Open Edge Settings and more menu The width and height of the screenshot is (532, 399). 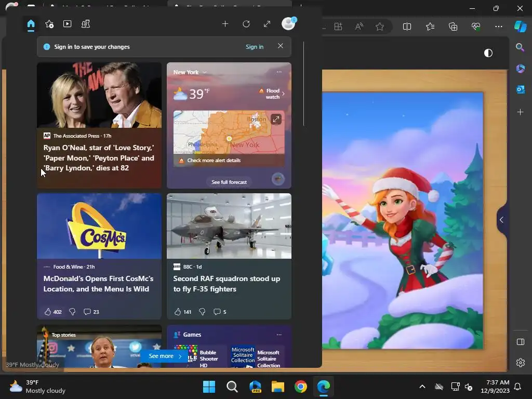[498, 26]
